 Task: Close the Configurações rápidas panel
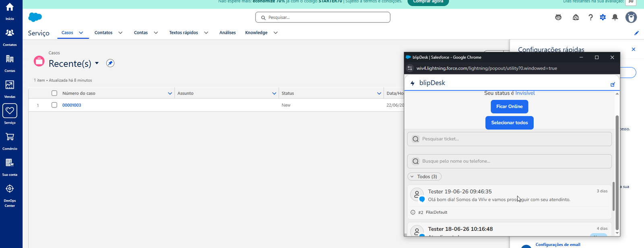click(x=634, y=49)
